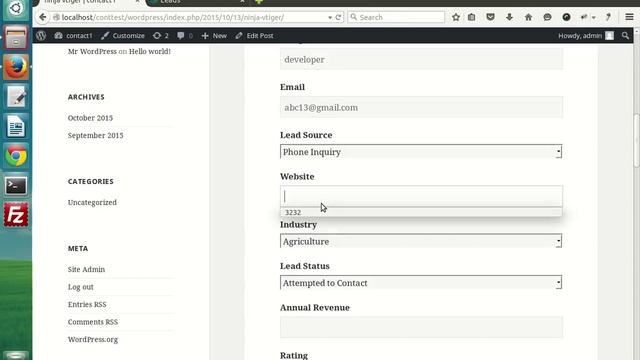The image size is (640, 360).
Task: Click the META widget heading
Action: [78, 249]
